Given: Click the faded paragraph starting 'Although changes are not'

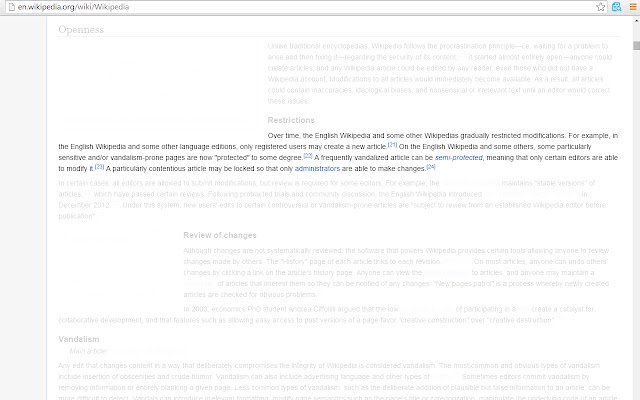Looking at the screenshot, I should (x=396, y=272).
